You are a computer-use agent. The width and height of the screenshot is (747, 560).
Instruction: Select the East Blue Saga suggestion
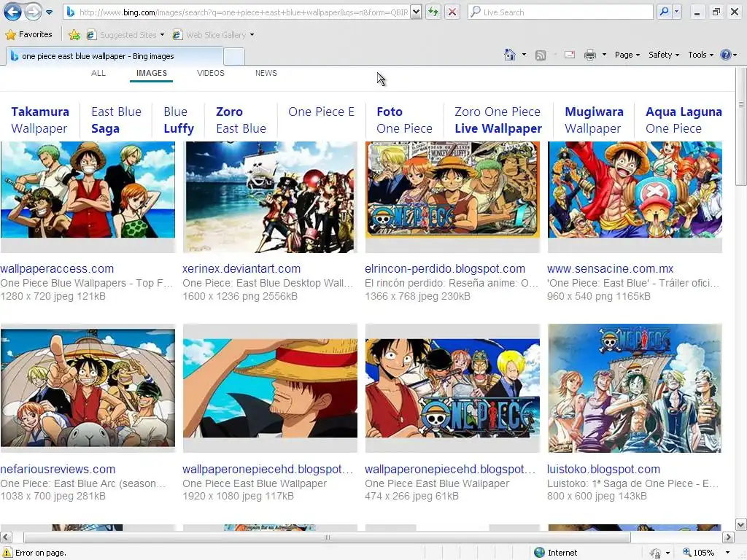(116, 120)
